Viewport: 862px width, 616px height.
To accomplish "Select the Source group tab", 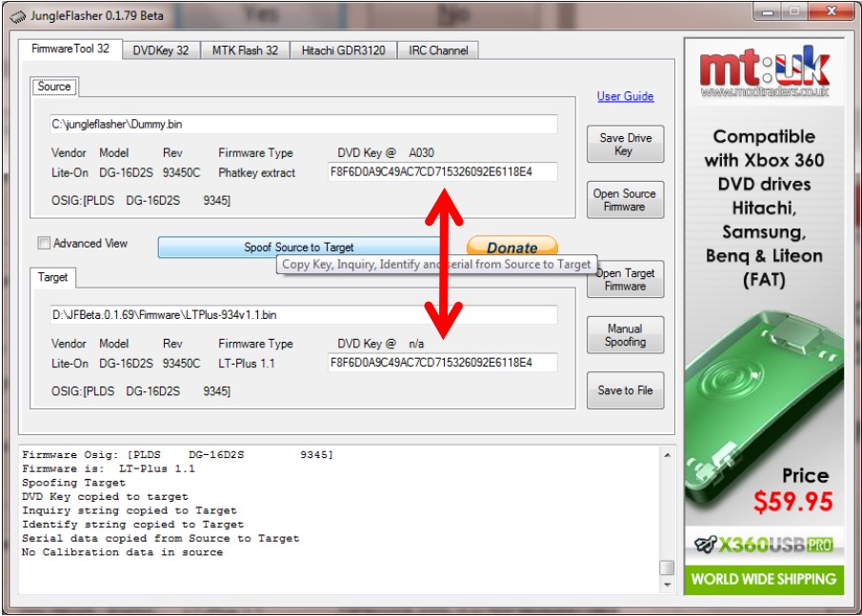I will (54, 87).
